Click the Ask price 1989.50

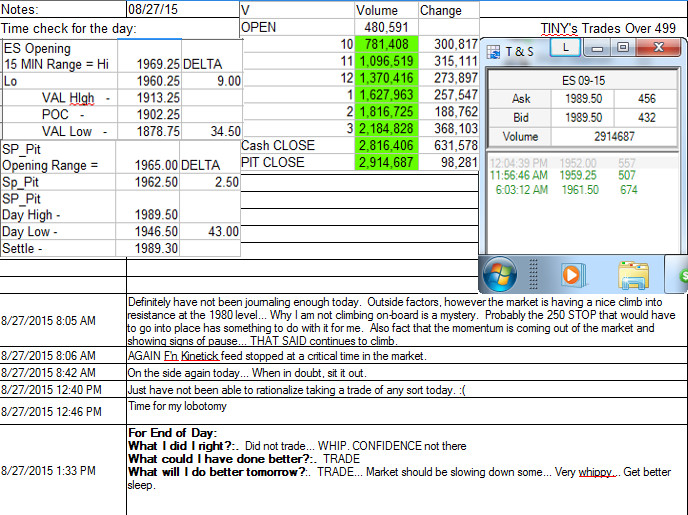pos(583,99)
